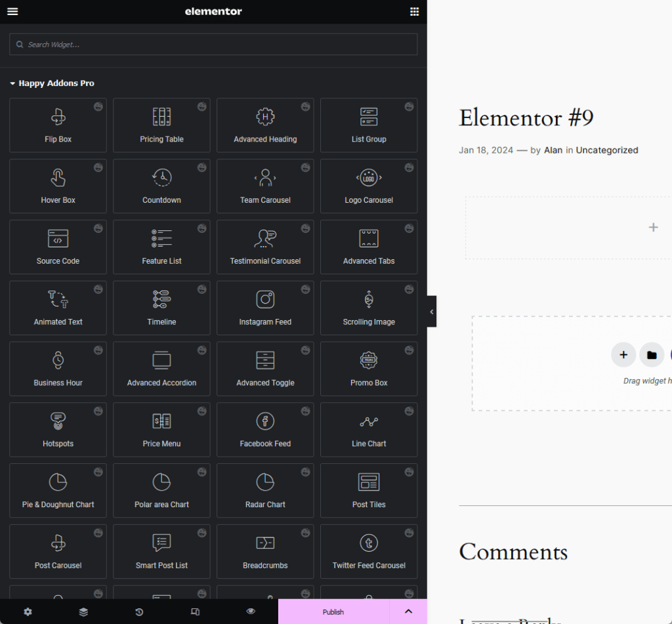Screen dimensions: 672x624
Task: Open the widgets grid panel icon
Action: [414, 12]
